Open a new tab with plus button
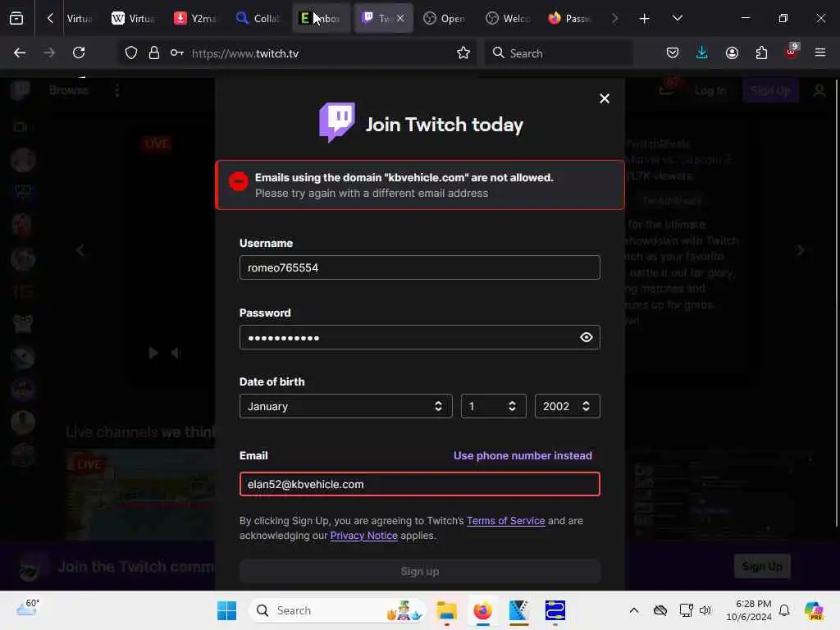Screen dimensions: 840x630 [x=645, y=19]
